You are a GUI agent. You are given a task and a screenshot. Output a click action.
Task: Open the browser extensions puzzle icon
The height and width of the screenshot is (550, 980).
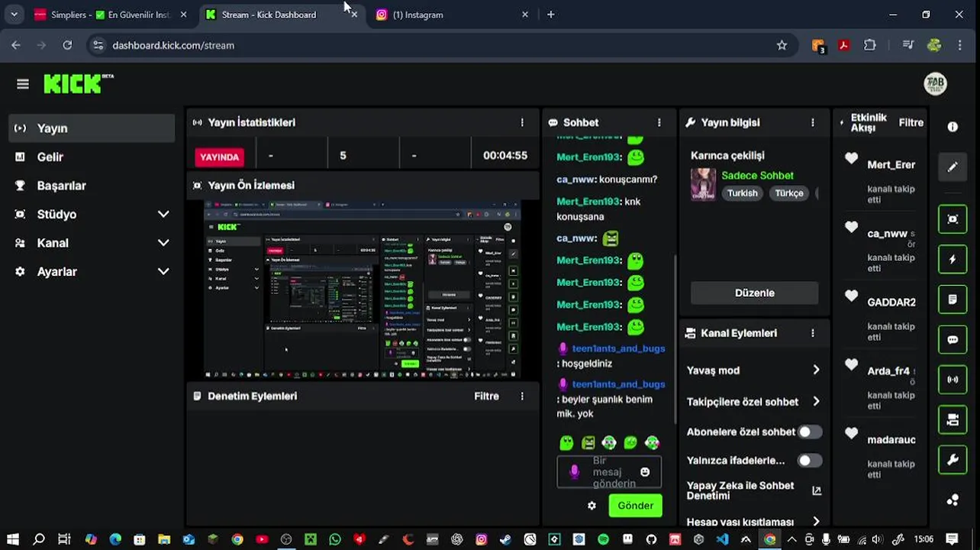pyautogui.click(x=869, y=45)
